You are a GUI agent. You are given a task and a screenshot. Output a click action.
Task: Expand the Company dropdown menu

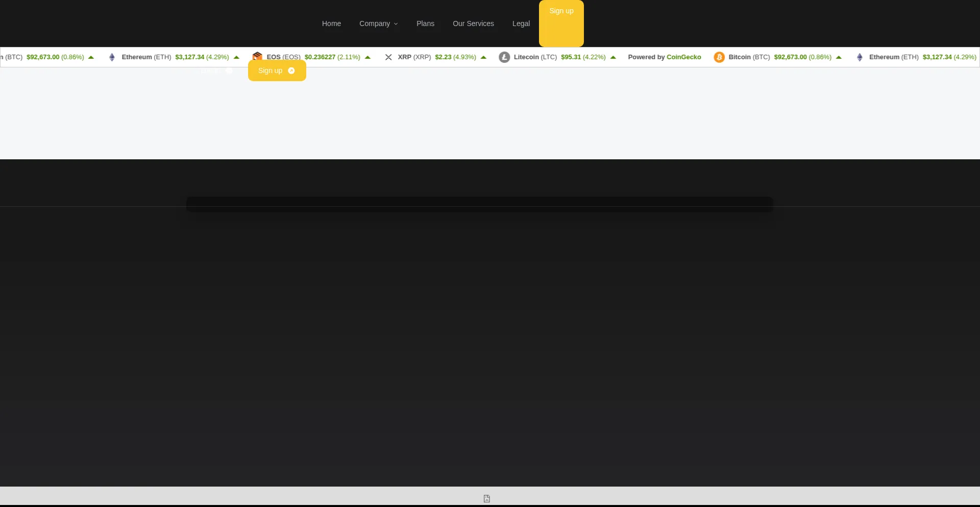[378, 23]
